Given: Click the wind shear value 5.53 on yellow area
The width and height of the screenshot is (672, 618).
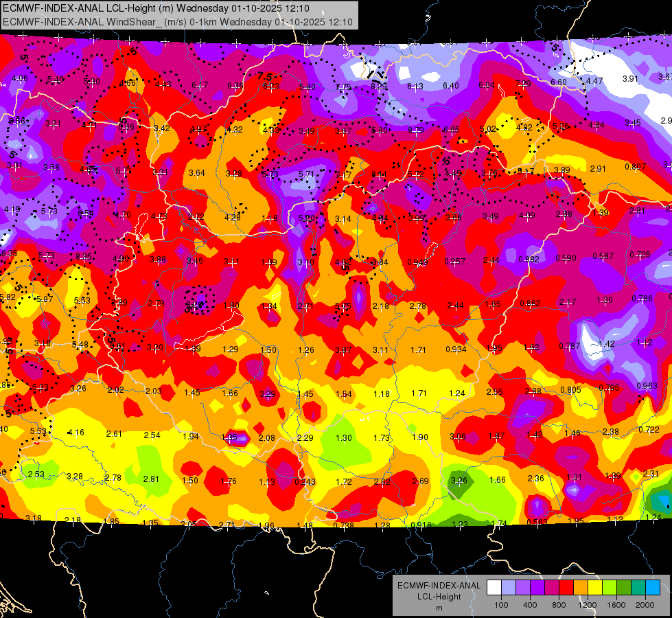Looking at the screenshot, I should [x=82, y=301].
